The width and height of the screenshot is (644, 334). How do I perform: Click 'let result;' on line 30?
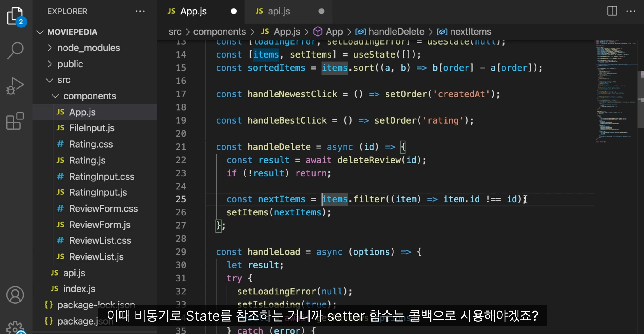point(255,265)
